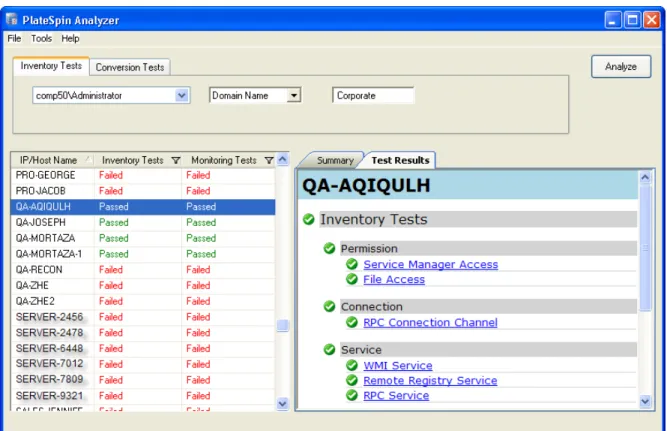
Task: Open the Monitoring Tests column filter
Action: pyautogui.click(x=269, y=160)
